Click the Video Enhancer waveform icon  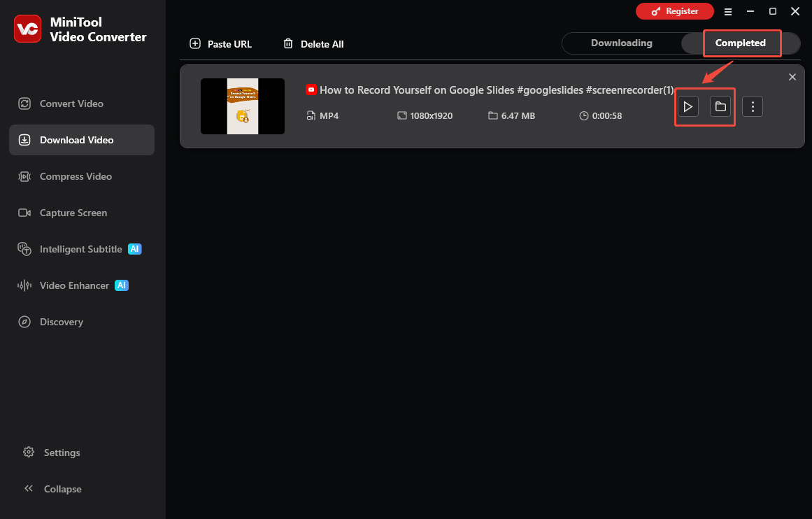(24, 285)
